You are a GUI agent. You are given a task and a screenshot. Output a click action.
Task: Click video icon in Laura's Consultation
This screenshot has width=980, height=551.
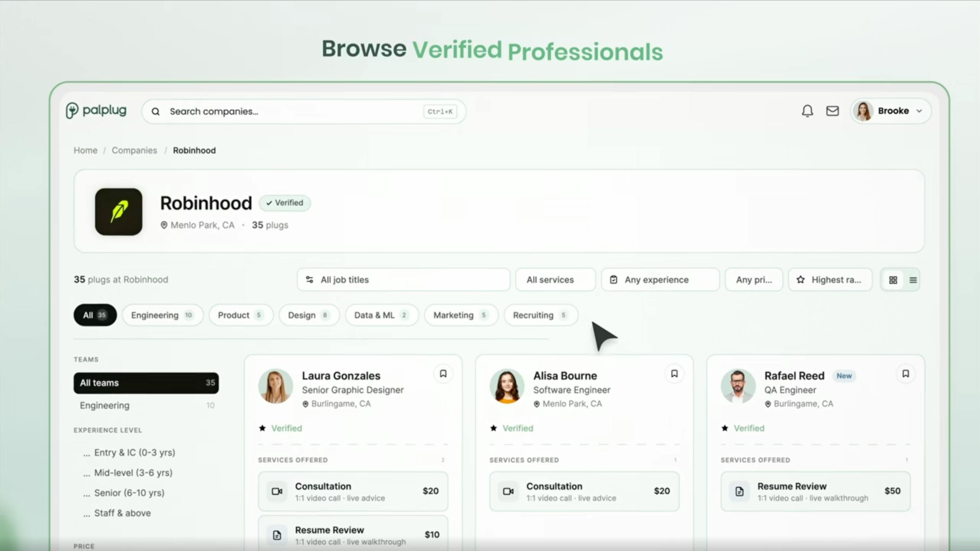tap(277, 491)
